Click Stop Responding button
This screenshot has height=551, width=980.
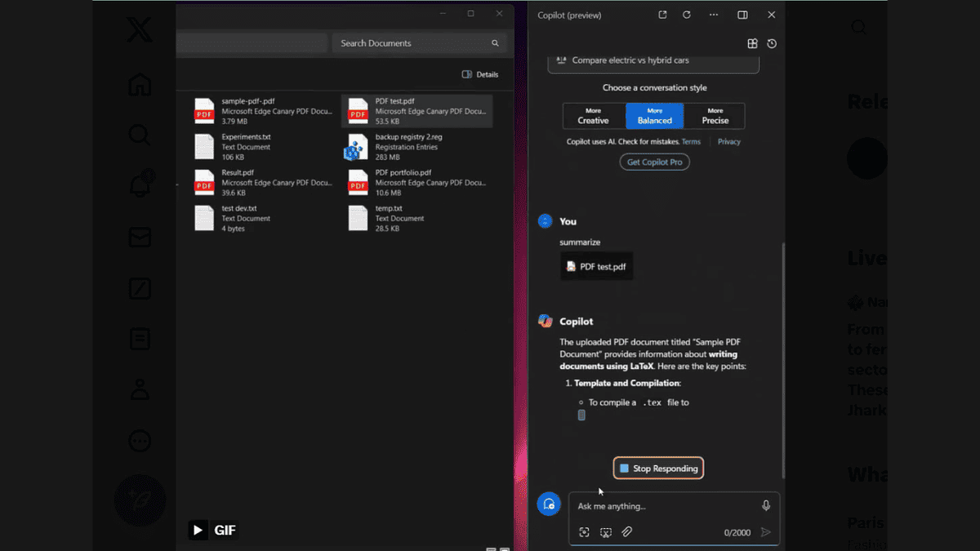coord(658,469)
